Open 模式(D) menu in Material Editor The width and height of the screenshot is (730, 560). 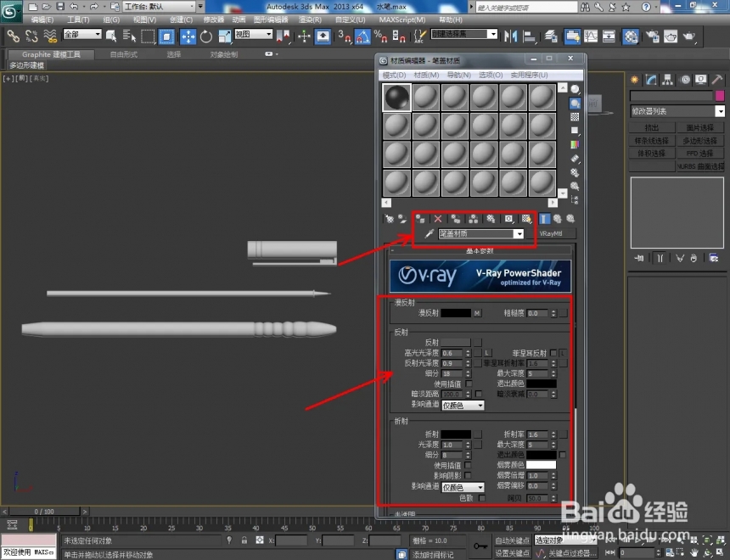point(395,75)
